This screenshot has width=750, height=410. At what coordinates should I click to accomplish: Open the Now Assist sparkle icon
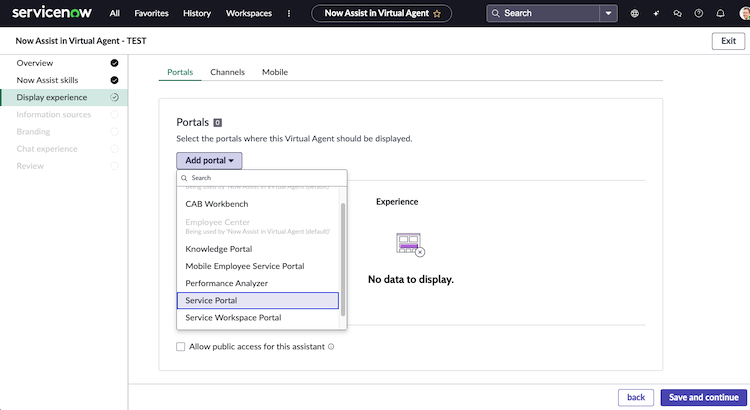tap(656, 13)
